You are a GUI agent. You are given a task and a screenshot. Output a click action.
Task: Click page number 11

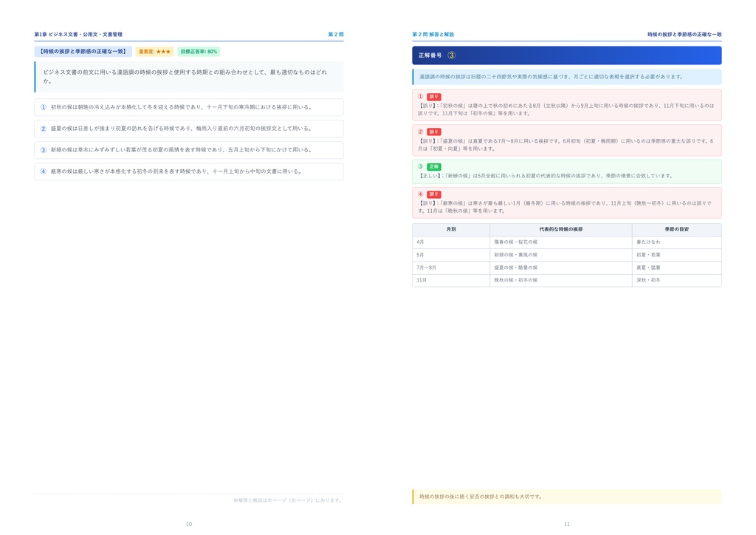coord(566,524)
